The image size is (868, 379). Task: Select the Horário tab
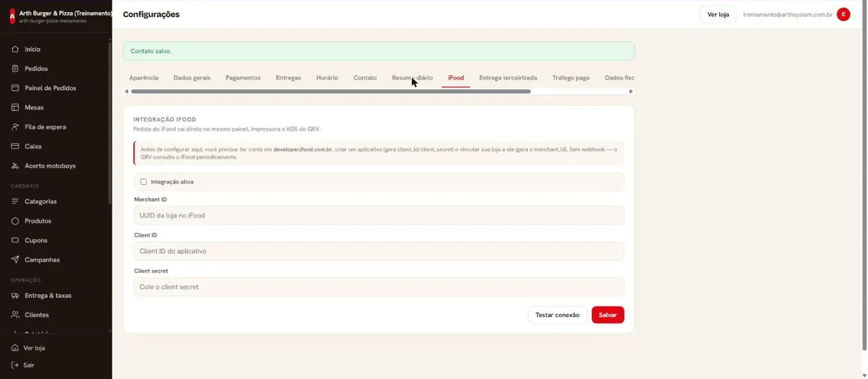(327, 78)
